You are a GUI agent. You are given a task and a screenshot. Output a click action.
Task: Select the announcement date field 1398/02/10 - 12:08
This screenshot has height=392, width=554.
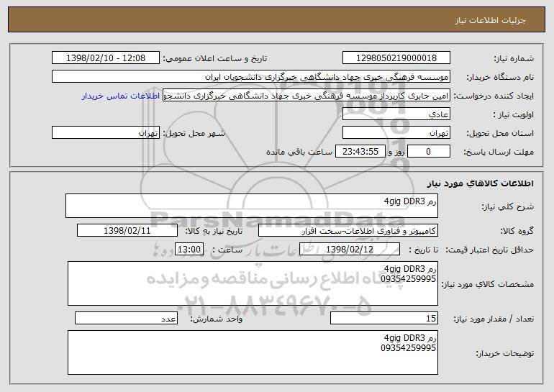click(x=106, y=58)
